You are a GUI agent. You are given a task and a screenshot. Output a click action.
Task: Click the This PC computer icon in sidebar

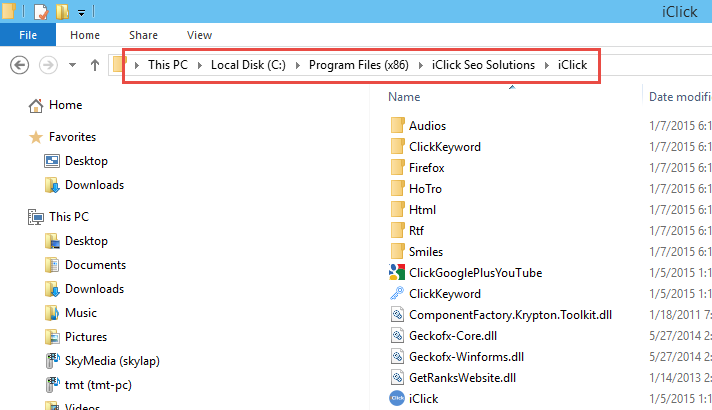click(36, 217)
